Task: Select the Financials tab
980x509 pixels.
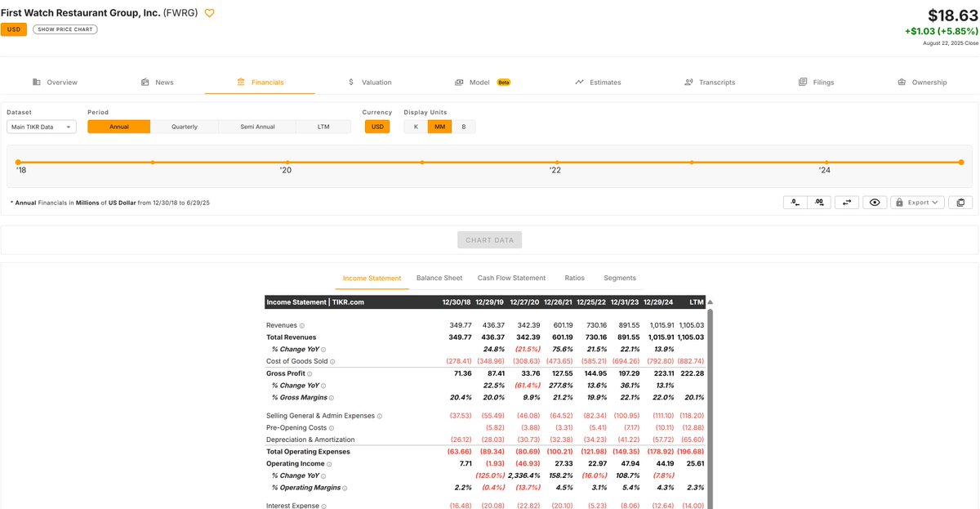Action: click(x=260, y=83)
